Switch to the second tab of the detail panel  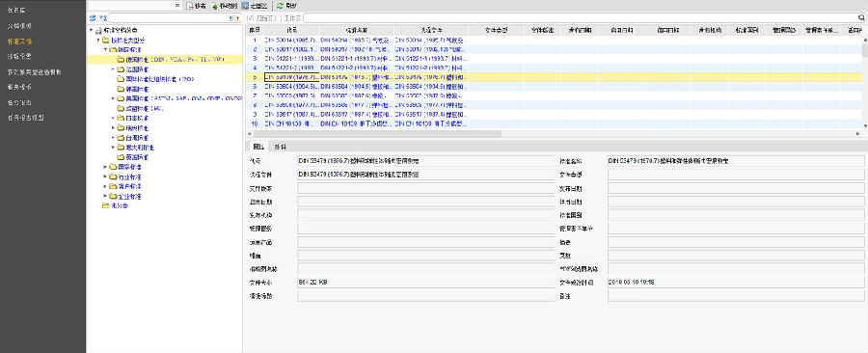coord(280,147)
